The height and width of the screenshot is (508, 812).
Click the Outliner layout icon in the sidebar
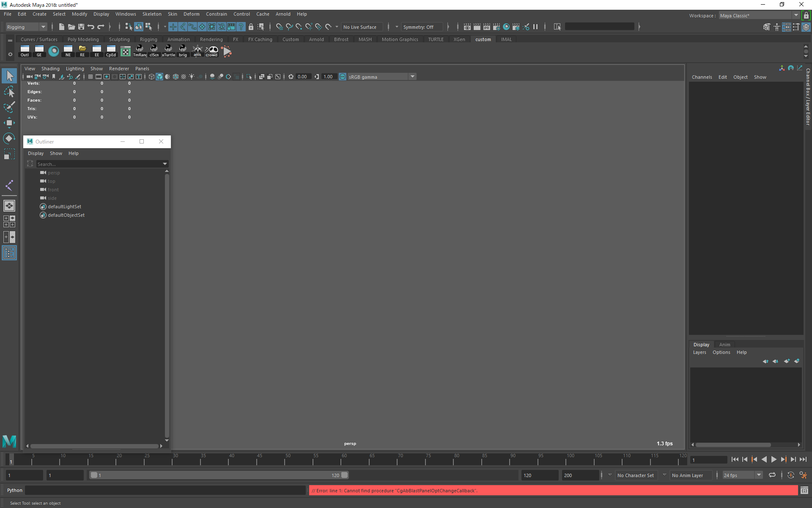tap(9, 253)
